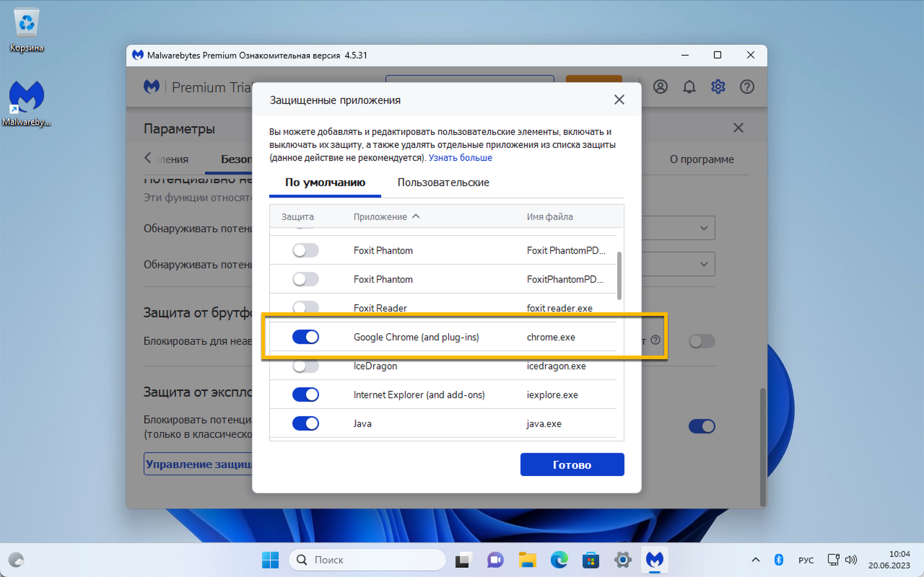Click the back chevron on the Параметры tab strip
924x577 pixels.
(148, 158)
